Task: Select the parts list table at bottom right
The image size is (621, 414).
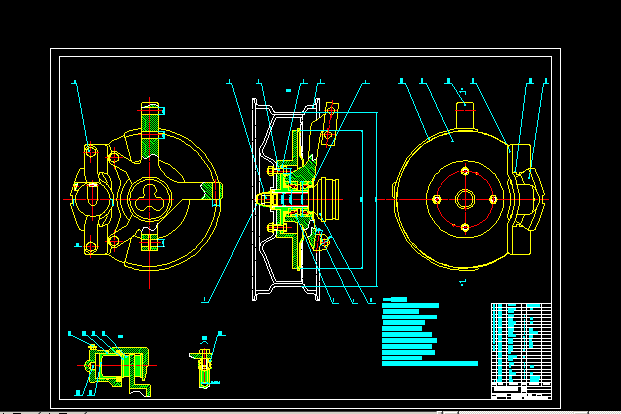Action: (520, 349)
